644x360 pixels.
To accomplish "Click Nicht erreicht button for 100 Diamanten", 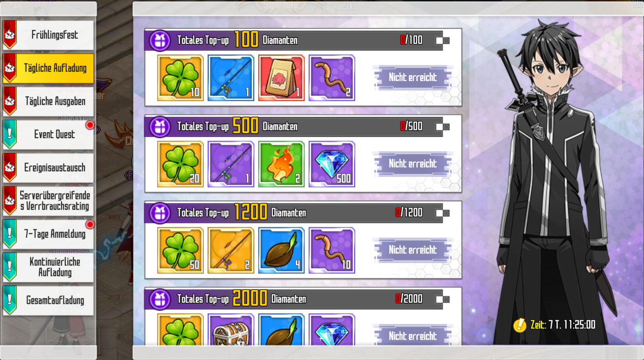I will tap(413, 77).
